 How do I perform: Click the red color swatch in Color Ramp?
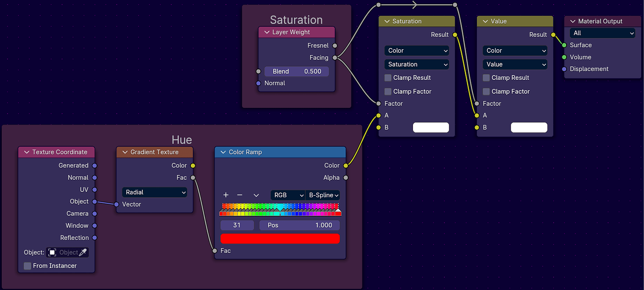tap(280, 238)
